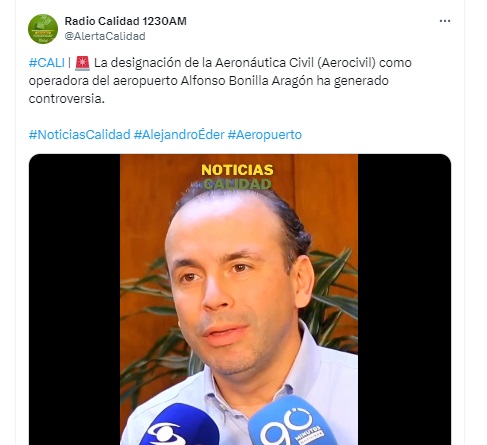Click the #CALI hashtag
Viewport: 487px width, 445px height.
[x=47, y=63]
